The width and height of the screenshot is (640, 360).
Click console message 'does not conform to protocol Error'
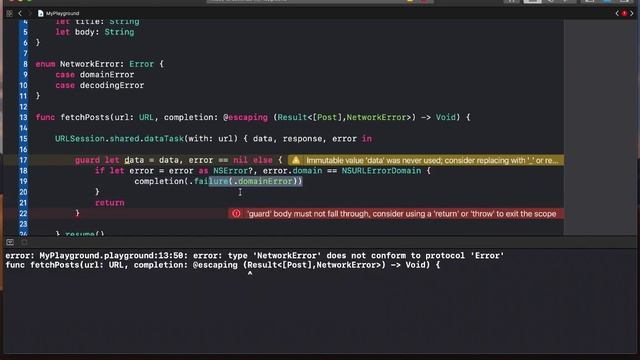pyautogui.click(x=415, y=256)
